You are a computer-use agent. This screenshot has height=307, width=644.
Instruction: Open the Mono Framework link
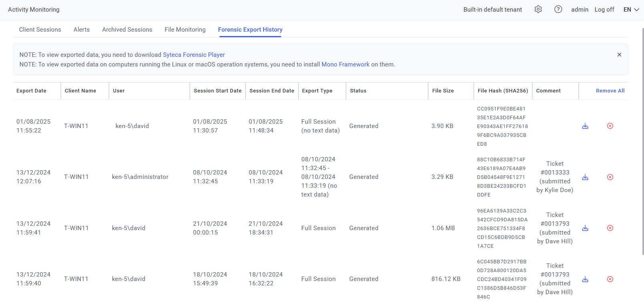345,64
